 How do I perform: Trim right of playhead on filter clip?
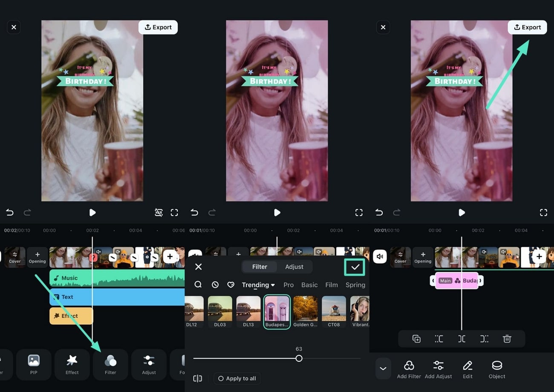tap(484, 339)
